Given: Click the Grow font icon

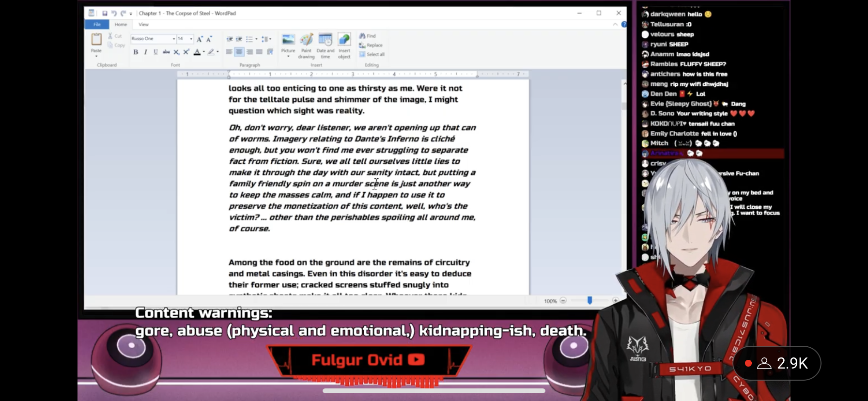Looking at the screenshot, I should (x=200, y=39).
